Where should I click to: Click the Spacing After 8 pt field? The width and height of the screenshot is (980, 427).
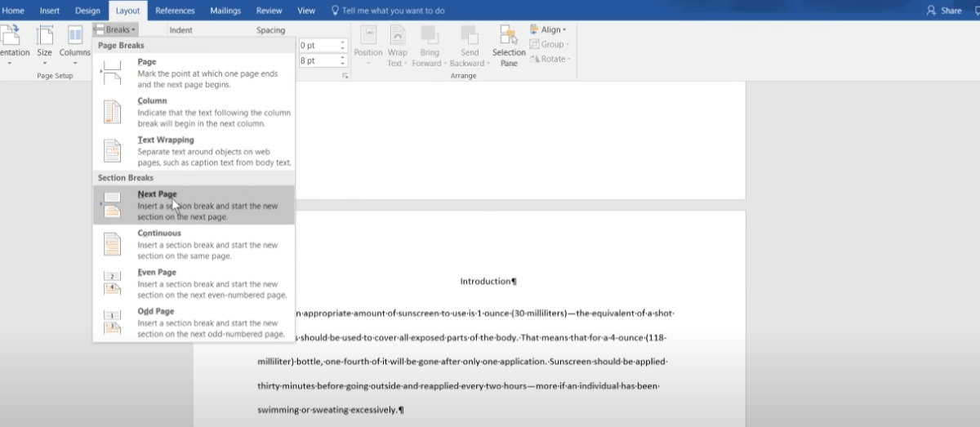[x=318, y=60]
